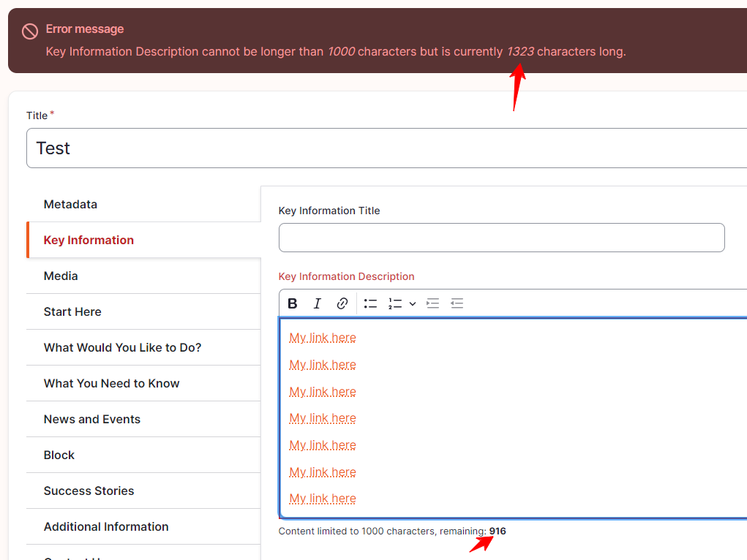Select the Additional Information tab

tap(106, 526)
